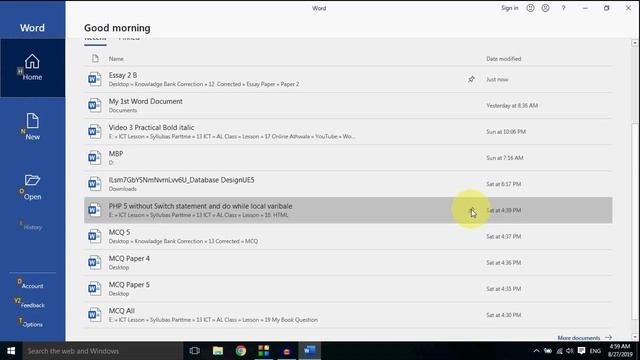Screen dimensions: 640x360
Task: Open Google Chrome from taskbar
Action: point(241,351)
